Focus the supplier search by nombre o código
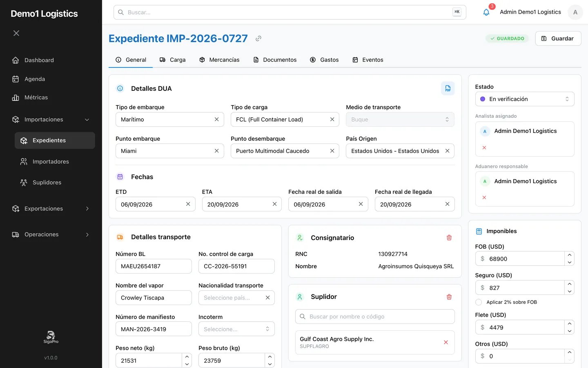588x368 pixels. click(375, 316)
